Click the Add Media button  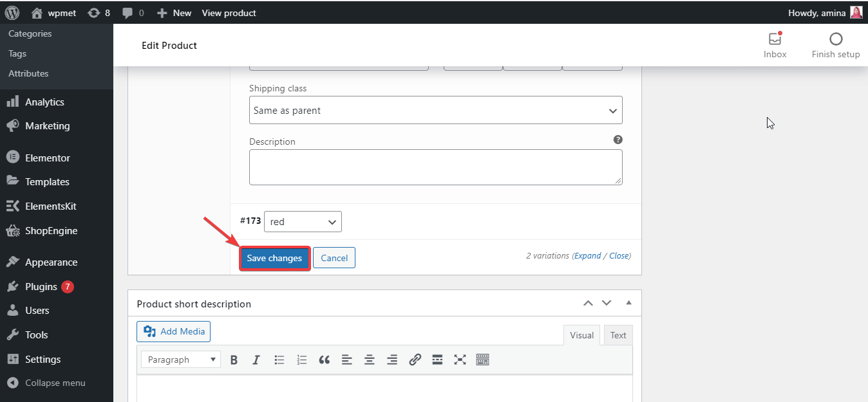[x=174, y=331]
